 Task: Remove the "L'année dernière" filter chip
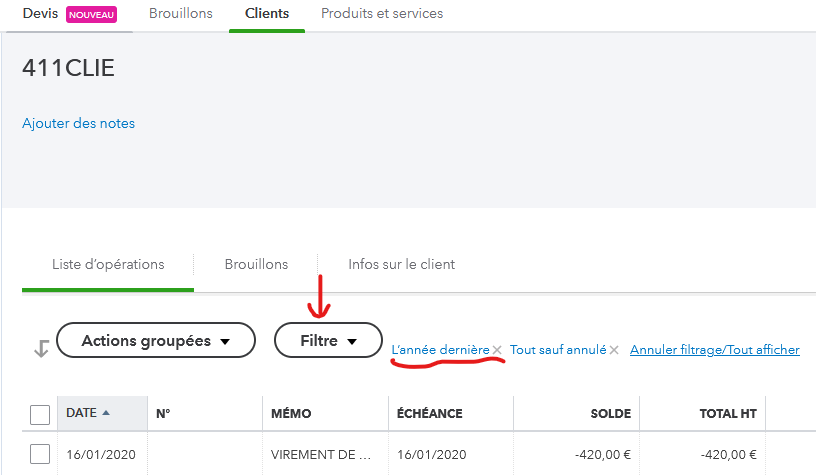497,350
